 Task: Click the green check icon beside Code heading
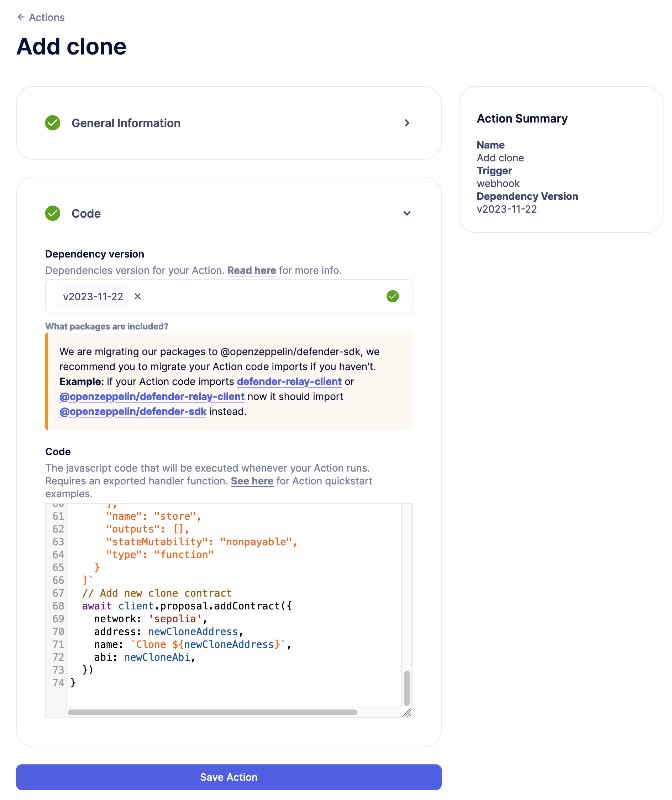(x=53, y=213)
